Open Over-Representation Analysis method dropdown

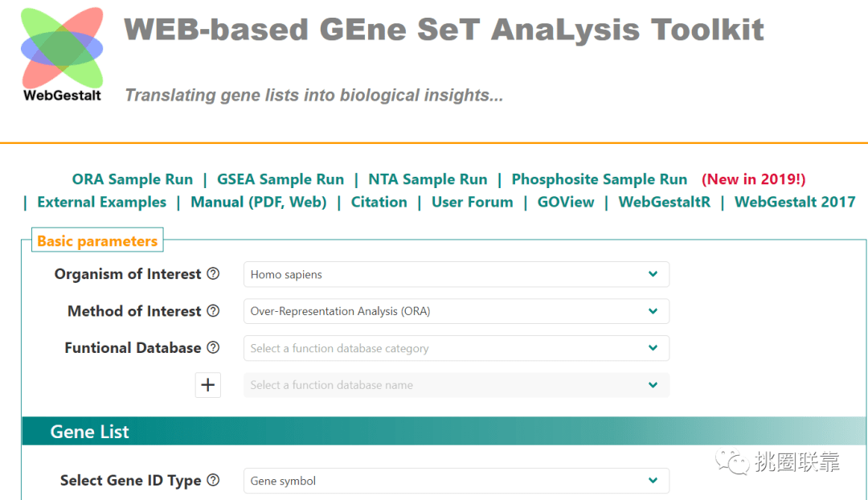tap(457, 311)
